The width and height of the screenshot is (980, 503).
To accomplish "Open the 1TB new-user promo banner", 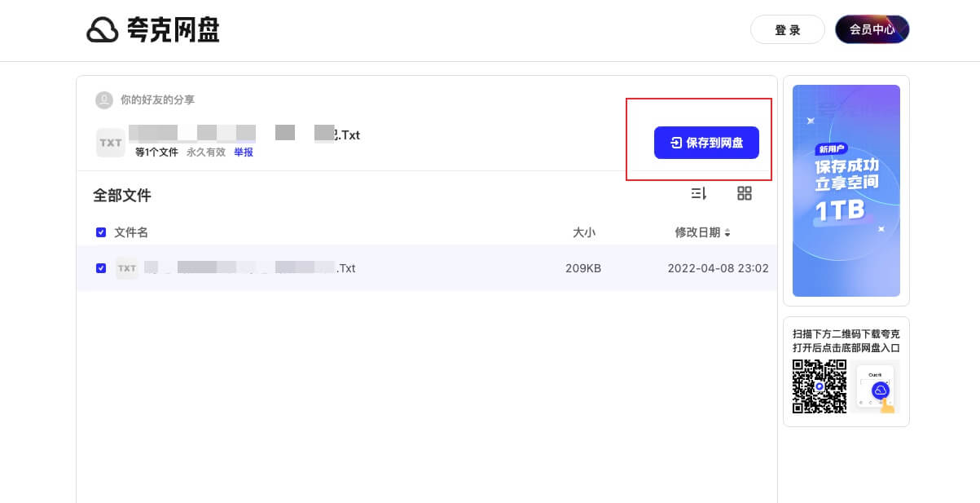I will tap(846, 191).
